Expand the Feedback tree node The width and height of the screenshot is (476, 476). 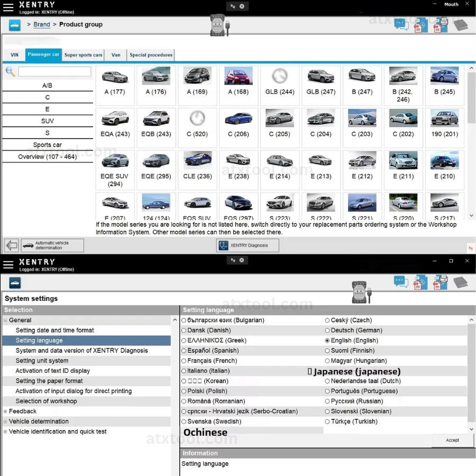point(5,411)
